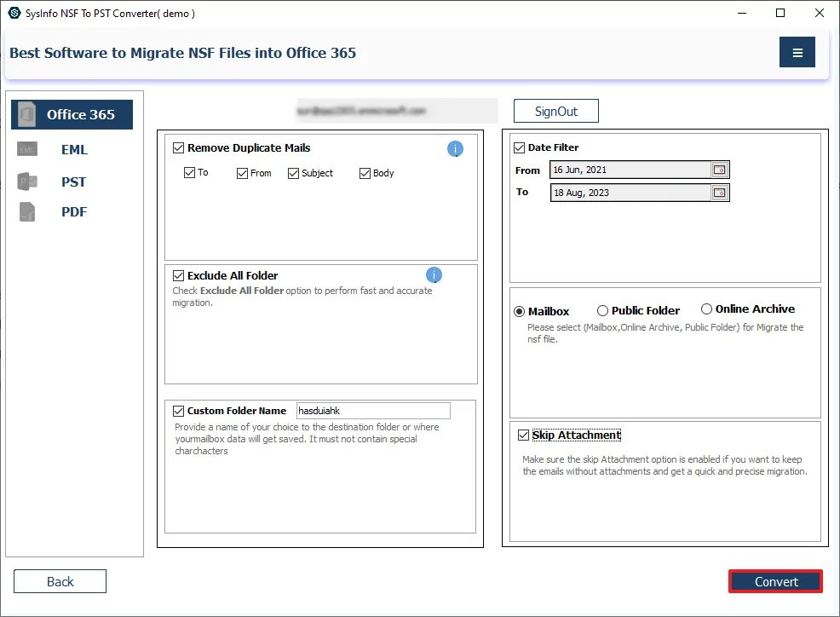Uncheck Remove Duplicate Mails option
The image size is (840, 617).
(x=178, y=147)
